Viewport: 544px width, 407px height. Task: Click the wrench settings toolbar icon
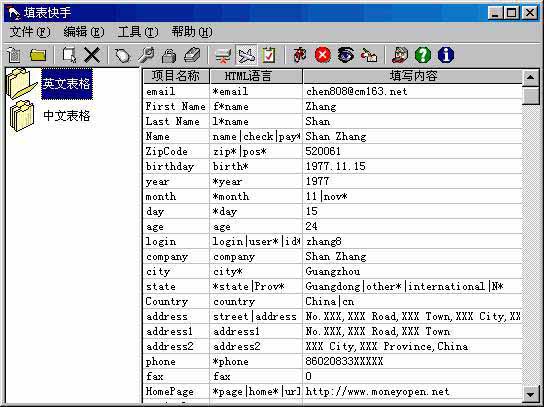click(x=146, y=55)
